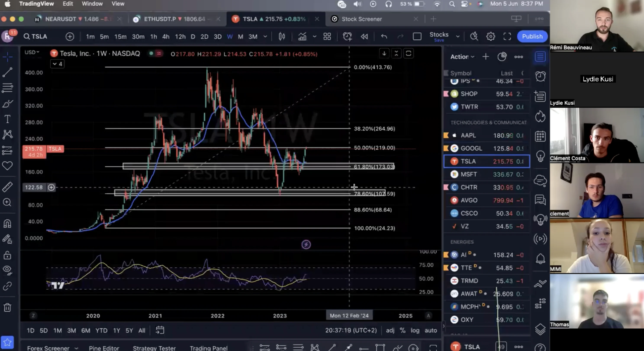Select the 4h timeframe interval
This screenshot has width=644, height=351.
(166, 37)
